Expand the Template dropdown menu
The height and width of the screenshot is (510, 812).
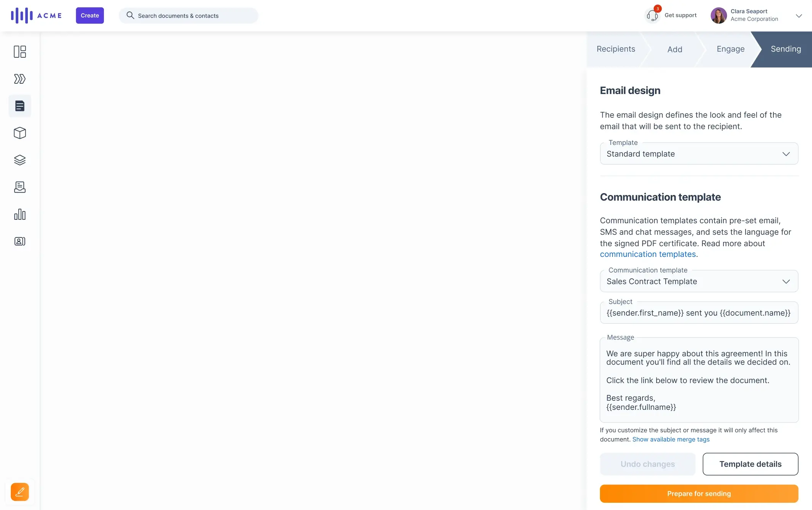pyautogui.click(x=786, y=153)
